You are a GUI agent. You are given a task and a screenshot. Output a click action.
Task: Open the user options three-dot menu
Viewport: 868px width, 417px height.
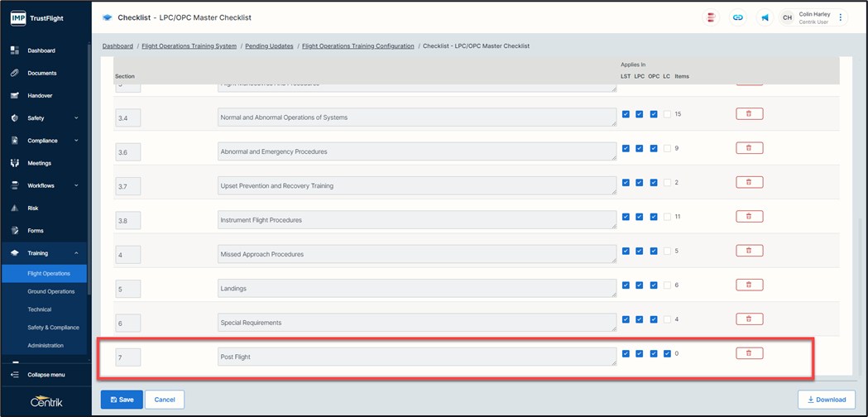[841, 17]
